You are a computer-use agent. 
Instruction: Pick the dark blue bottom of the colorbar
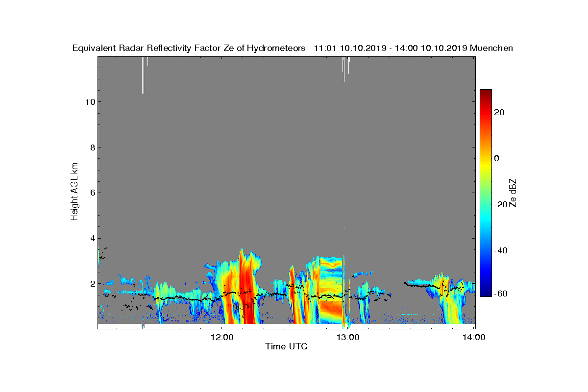pyautogui.click(x=486, y=294)
